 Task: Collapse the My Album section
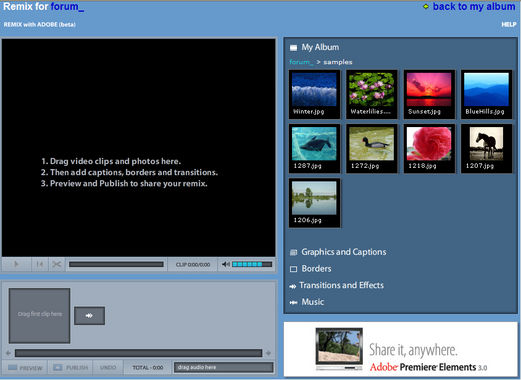(320, 47)
